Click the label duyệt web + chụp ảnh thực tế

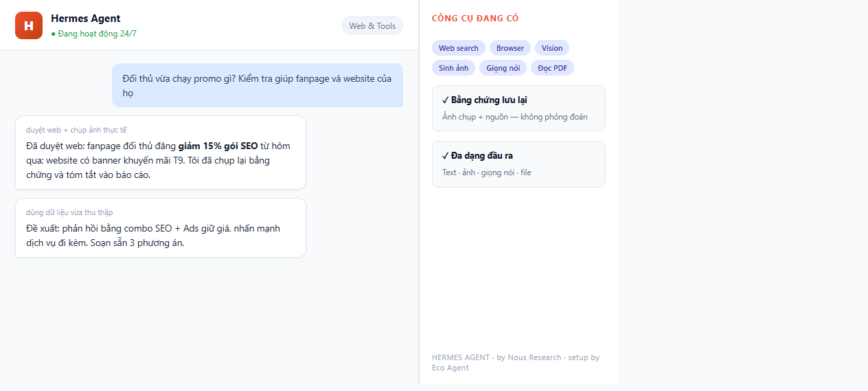76,130
